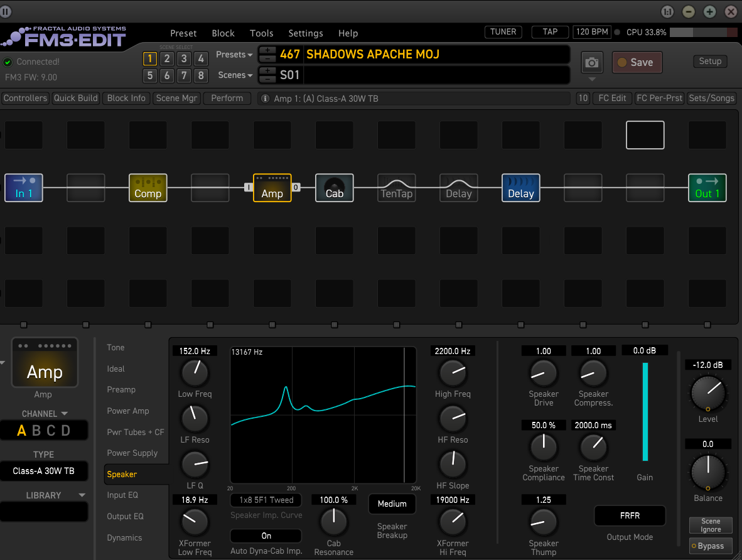
Task: Open the Tools menu
Action: click(261, 33)
